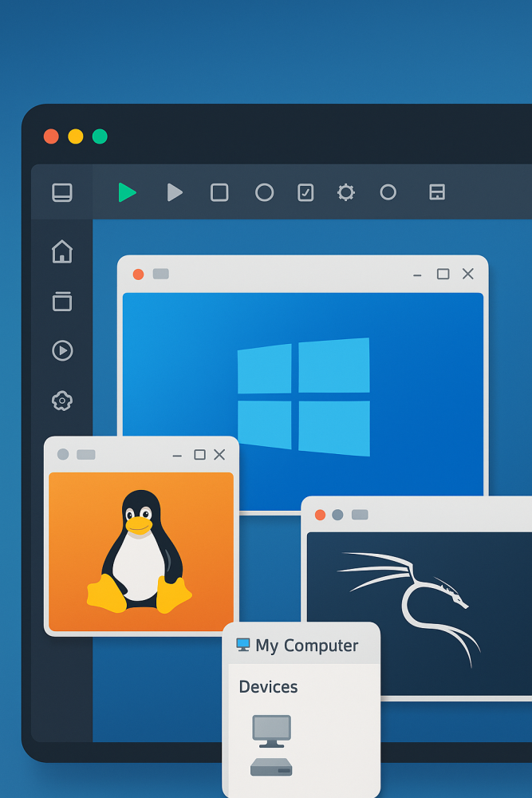Click the stop square icon in toolbar
The image size is (532, 798).
click(x=219, y=193)
